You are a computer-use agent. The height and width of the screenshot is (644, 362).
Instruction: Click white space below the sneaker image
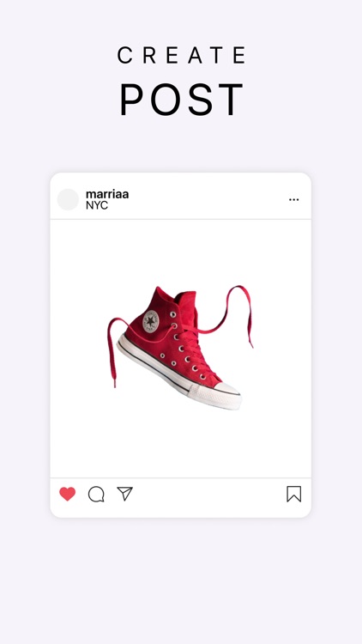[x=181, y=446]
